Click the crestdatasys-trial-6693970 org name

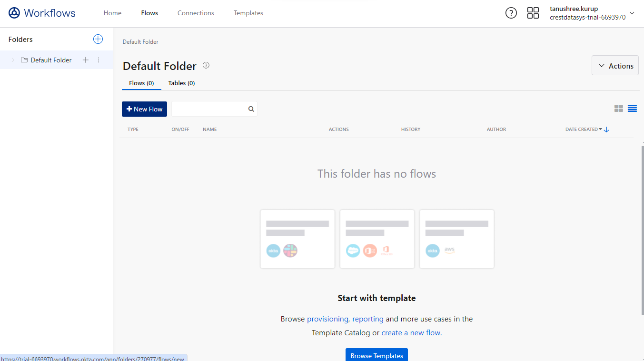587,17
